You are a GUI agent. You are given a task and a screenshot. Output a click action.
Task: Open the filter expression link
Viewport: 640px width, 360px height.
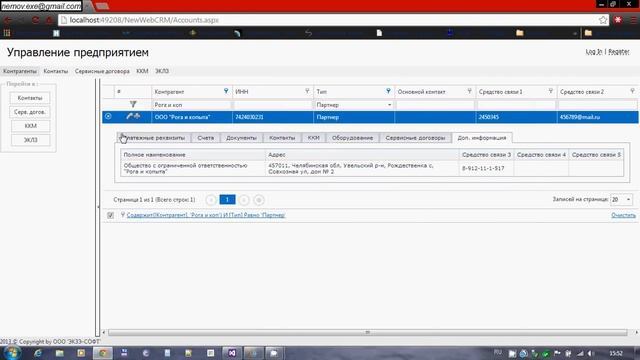click(206, 215)
